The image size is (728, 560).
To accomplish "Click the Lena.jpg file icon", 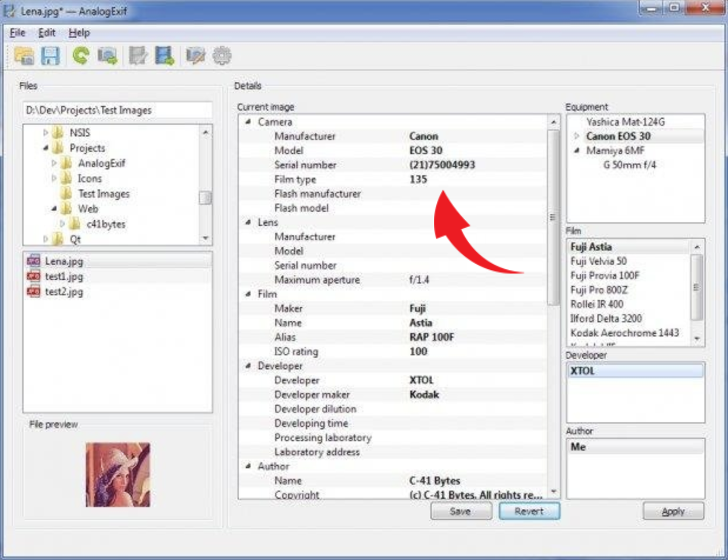I will 34,261.
